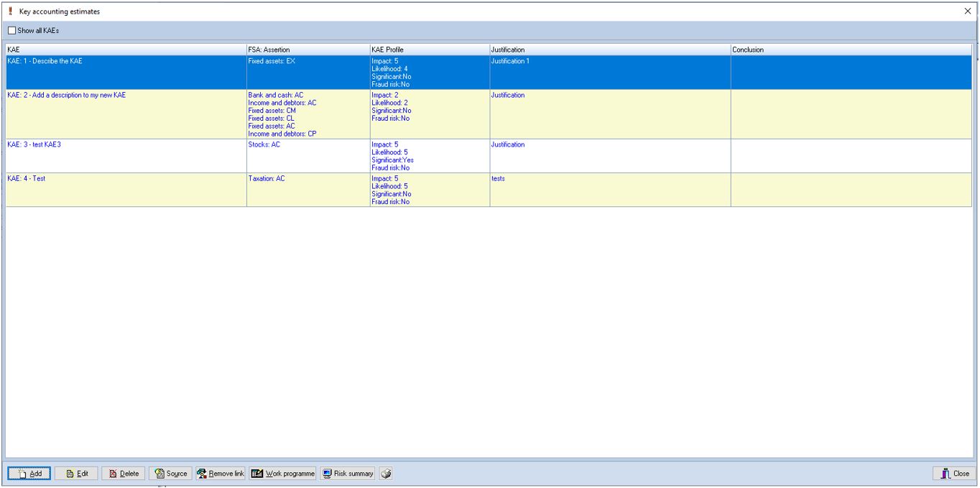980x488 pixels.
Task: Open Edit for the selected KAE
Action: click(x=77, y=474)
